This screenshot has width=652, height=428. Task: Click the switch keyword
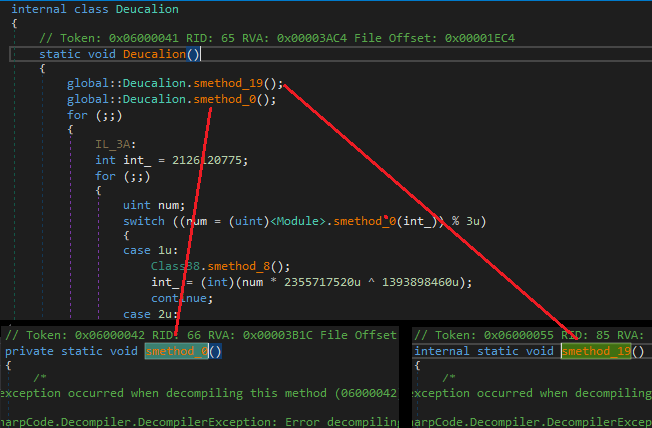pos(144,221)
